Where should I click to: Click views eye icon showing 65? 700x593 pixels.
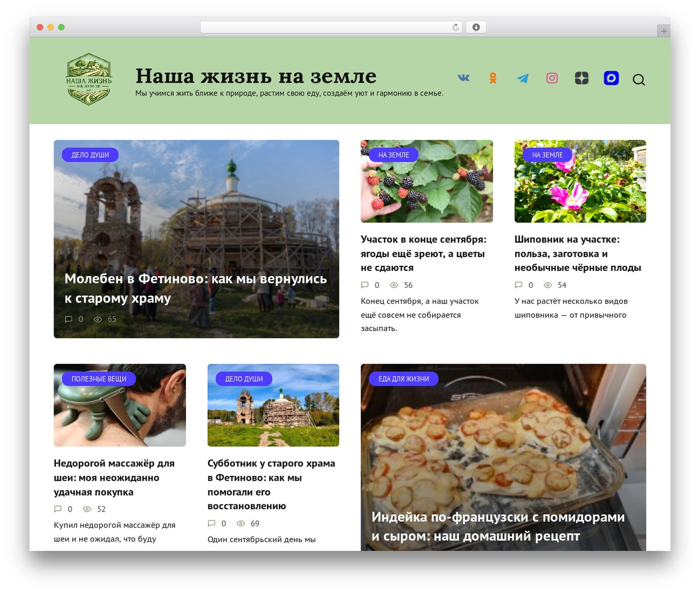pos(98,319)
